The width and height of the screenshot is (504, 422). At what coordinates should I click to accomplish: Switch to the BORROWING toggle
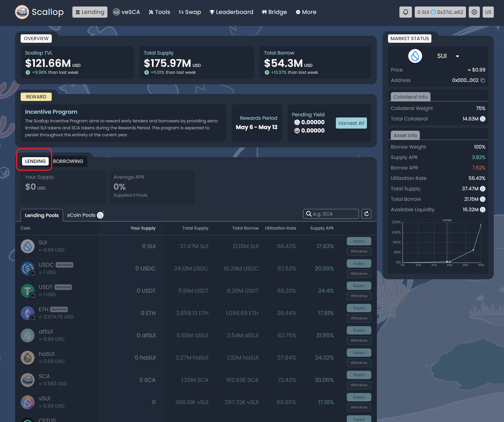coord(68,161)
